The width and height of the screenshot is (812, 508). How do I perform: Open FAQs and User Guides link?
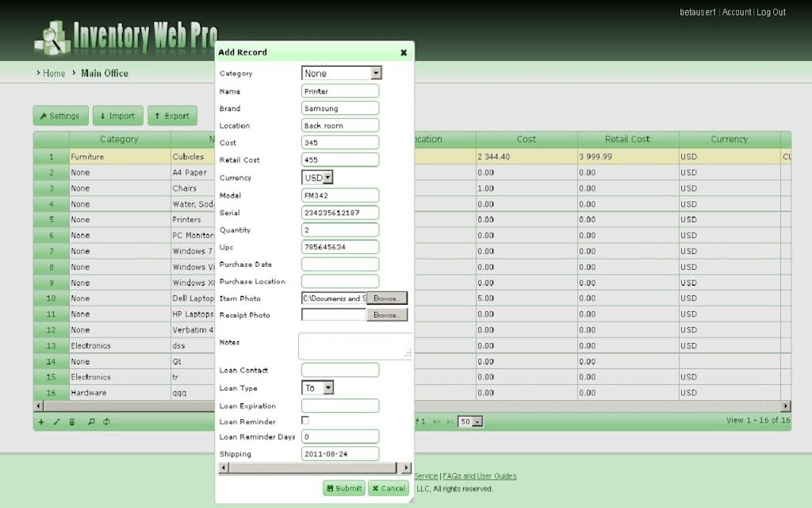[480, 476]
